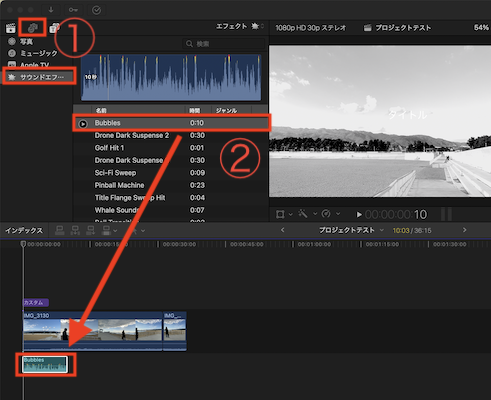Select サウンドエフ… sound effects category
Screen dimensions: 491x400
(x=39, y=77)
